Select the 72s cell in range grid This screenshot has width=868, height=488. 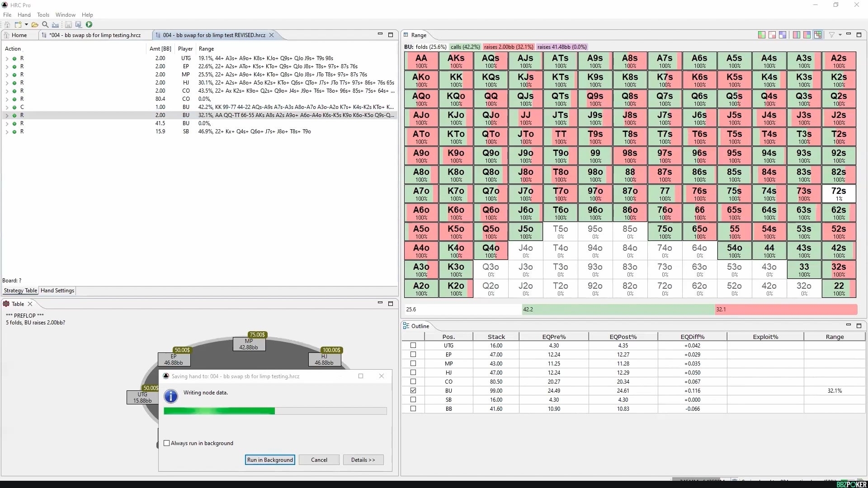pos(839,193)
